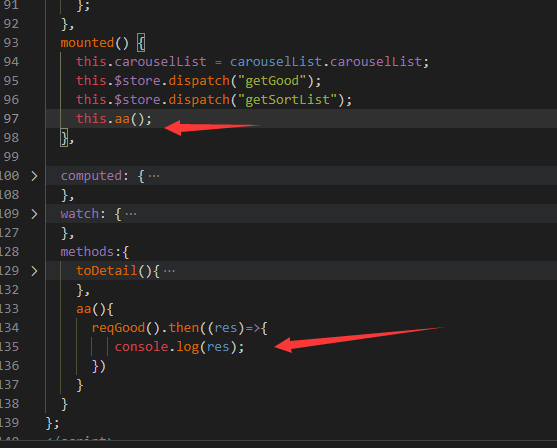557x448 pixels.
Task: Click the "getSortList" dispatch string
Action: click(287, 100)
